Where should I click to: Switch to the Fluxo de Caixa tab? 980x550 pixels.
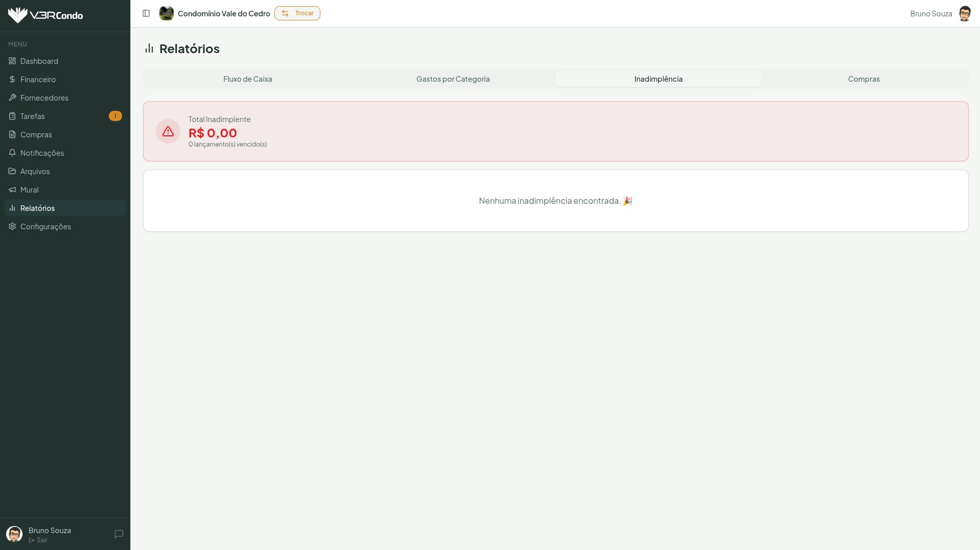click(247, 79)
